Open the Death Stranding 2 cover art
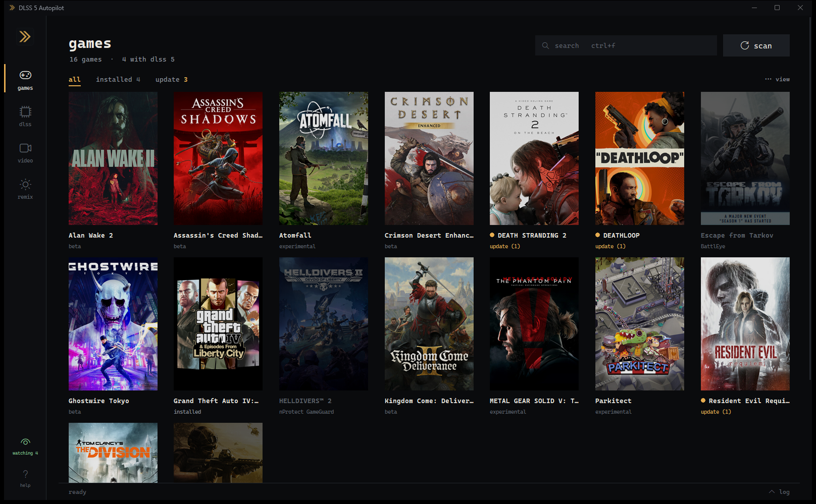 [534, 158]
